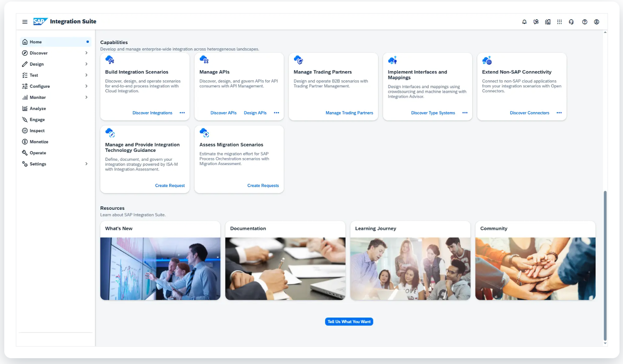Expand the Discover sidebar chevron

(86, 53)
